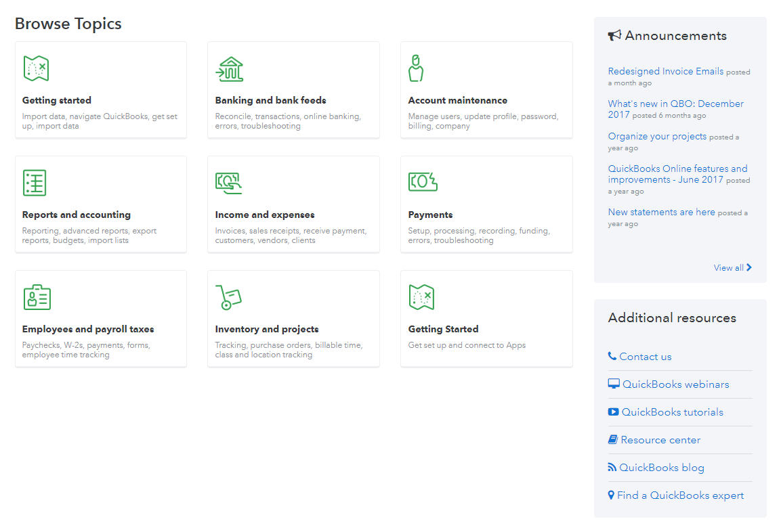Viewport: 781px width, 532px height.
Task: Open 'Organize your projects' announcement
Action: (657, 136)
